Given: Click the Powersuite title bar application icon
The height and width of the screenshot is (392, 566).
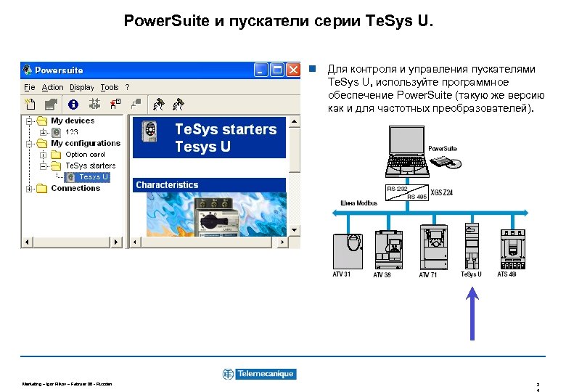Looking at the screenshot, I should point(28,69).
